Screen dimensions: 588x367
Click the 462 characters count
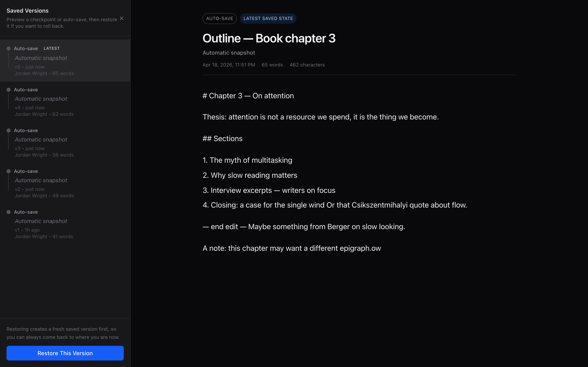pos(307,65)
